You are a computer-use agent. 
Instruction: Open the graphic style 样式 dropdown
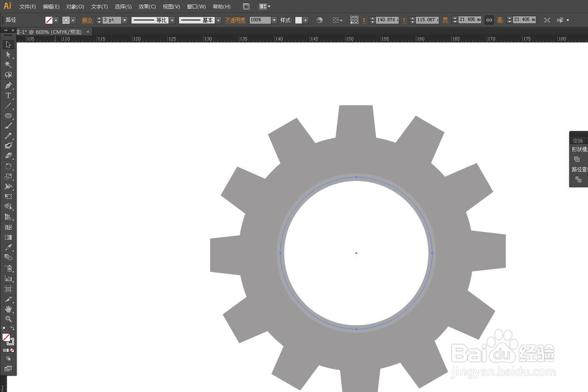click(305, 20)
